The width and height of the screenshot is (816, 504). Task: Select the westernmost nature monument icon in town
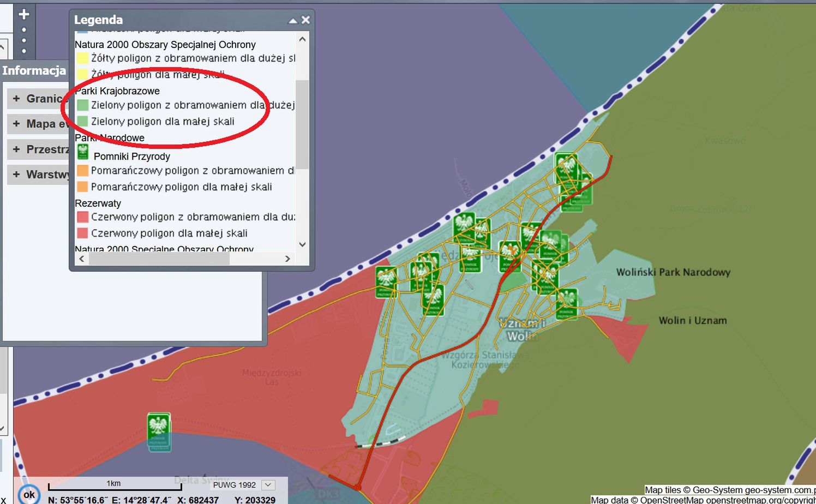(x=386, y=281)
